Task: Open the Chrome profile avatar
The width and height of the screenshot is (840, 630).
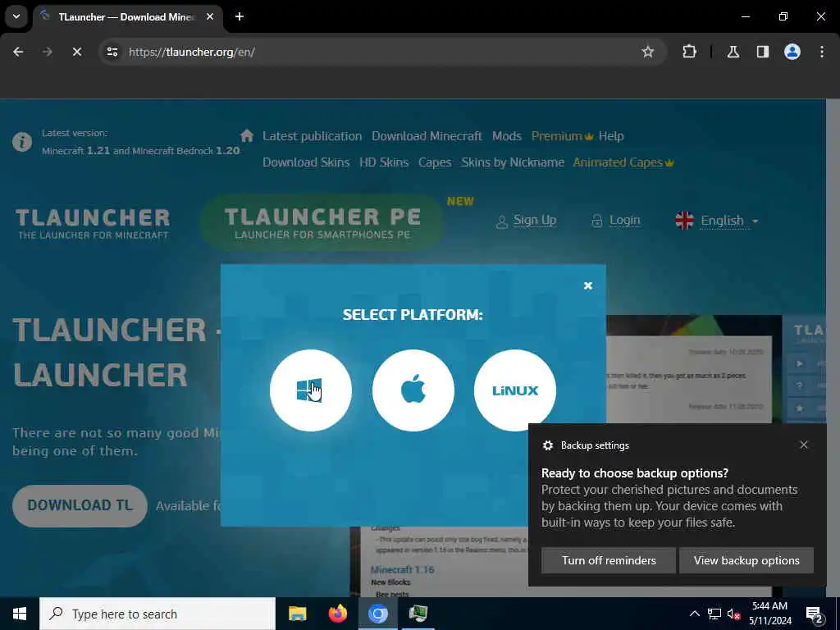Action: (792, 52)
